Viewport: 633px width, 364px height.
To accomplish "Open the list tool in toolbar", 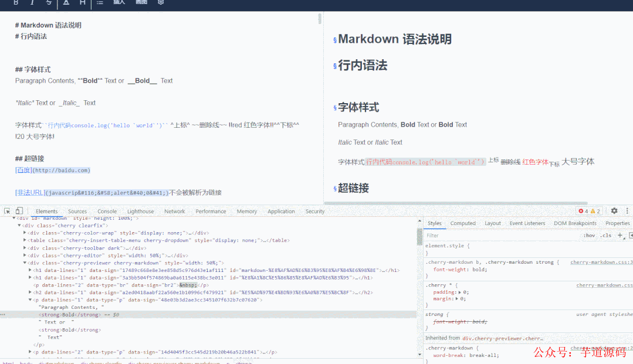I will (100, 2).
